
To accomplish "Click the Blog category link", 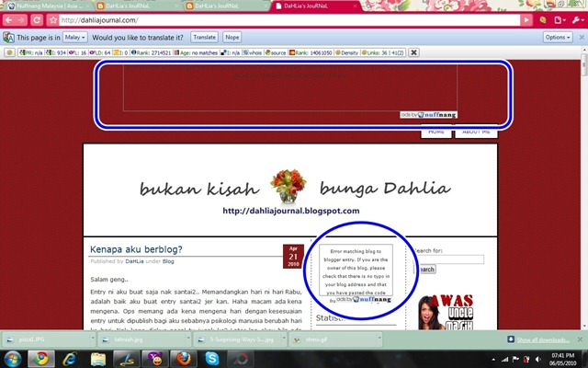I will point(168,261).
